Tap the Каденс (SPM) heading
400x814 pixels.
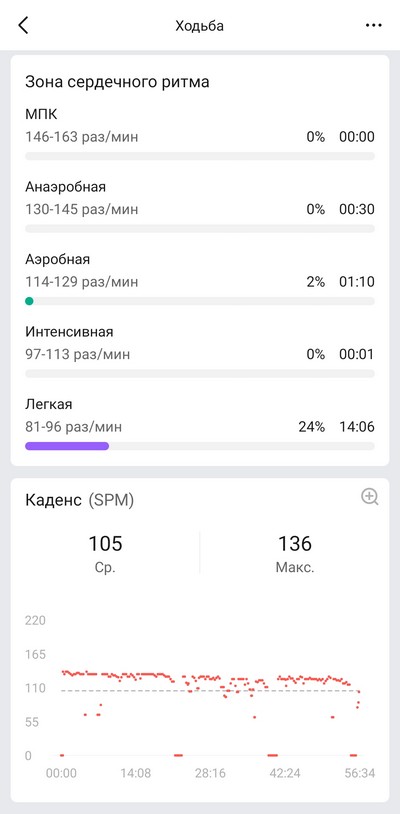pyautogui.click(x=79, y=500)
